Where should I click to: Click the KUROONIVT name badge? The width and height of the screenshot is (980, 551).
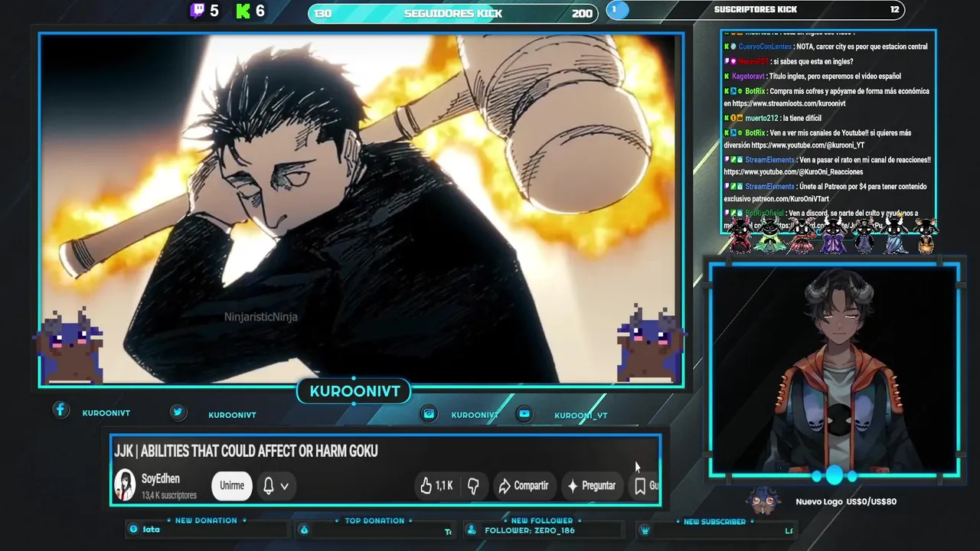pyautogui.click(x=354, y=391)
